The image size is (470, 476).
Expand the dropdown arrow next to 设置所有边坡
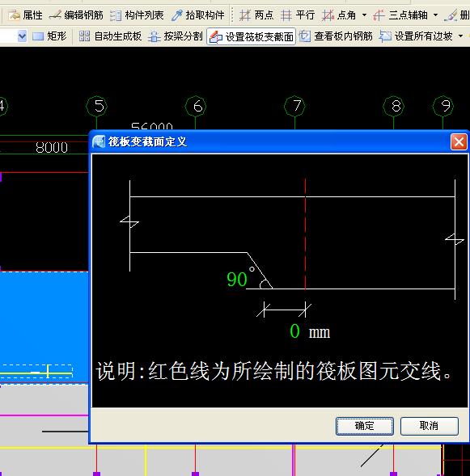tap(460, 36)
